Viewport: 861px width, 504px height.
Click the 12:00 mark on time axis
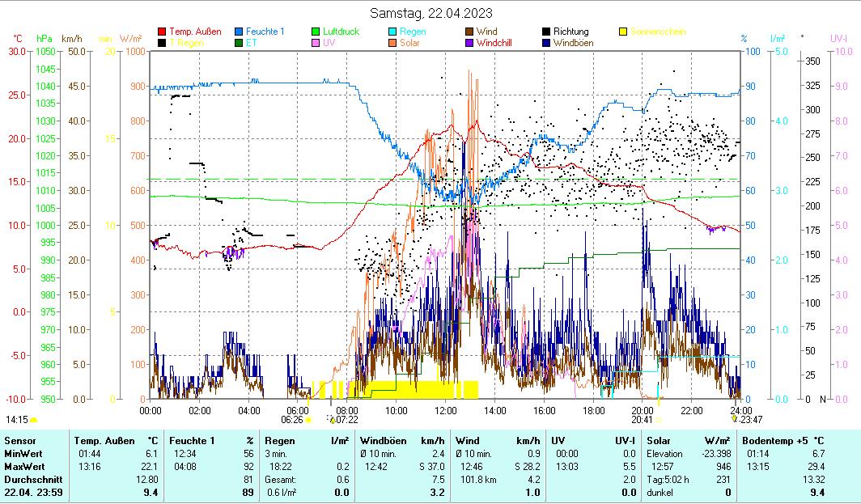[x=446, y=410]
